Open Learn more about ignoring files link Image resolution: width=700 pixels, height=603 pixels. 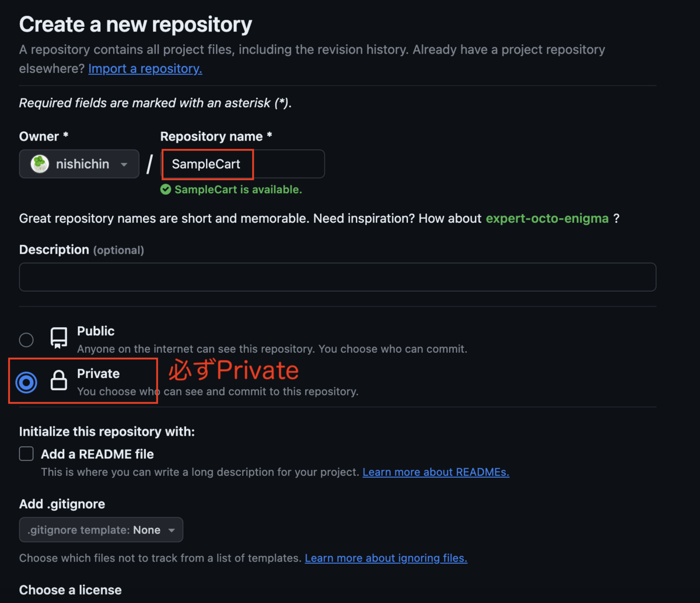click(386, 558)
